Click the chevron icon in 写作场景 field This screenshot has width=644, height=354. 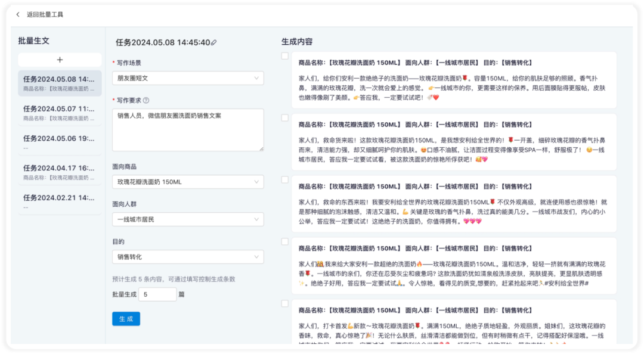pyautogui.click(x=256, y=78)
